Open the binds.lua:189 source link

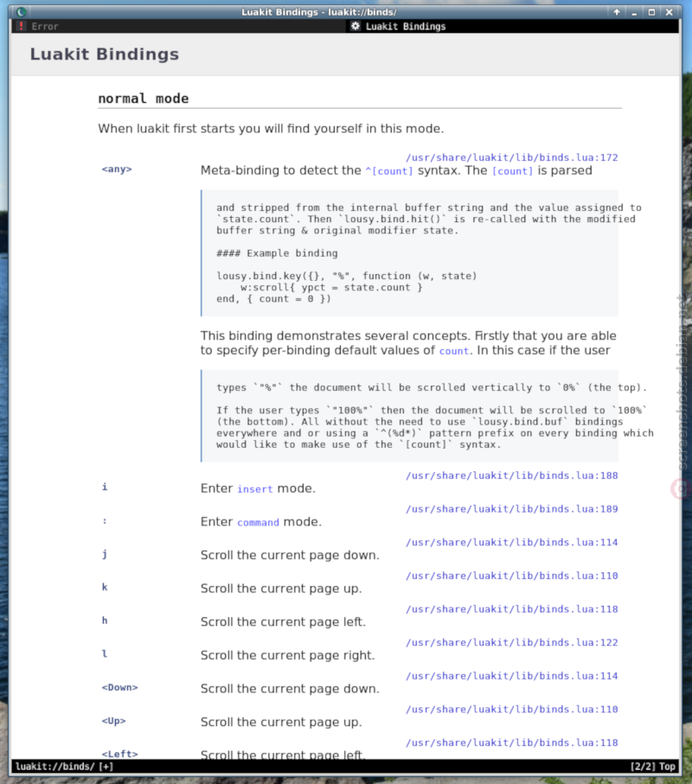click(512, 509)
